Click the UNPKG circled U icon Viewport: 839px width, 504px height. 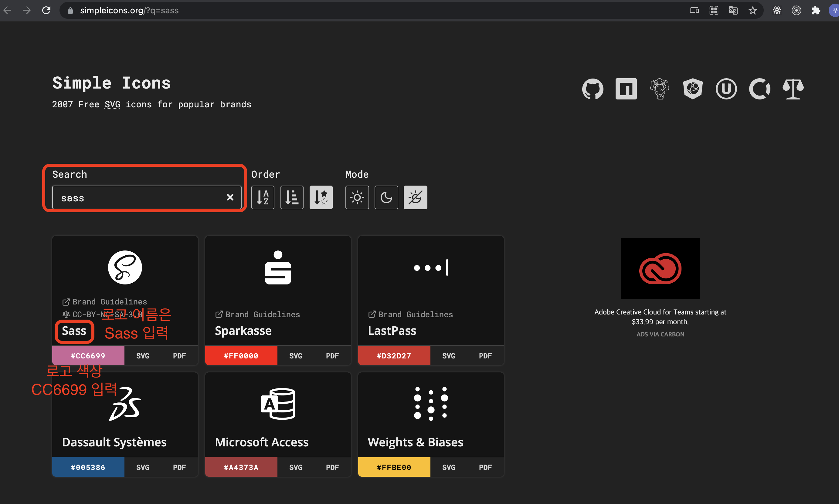point(726,89)
